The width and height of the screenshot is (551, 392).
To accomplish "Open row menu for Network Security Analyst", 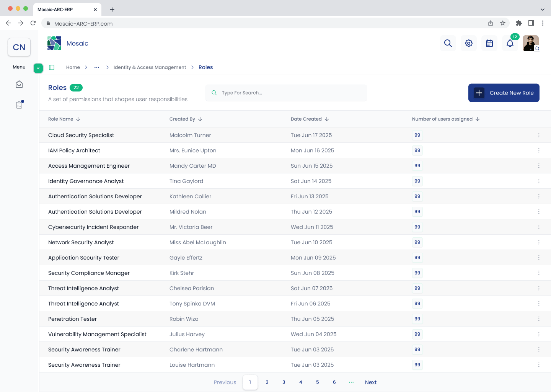I will (x=539, y=242).
